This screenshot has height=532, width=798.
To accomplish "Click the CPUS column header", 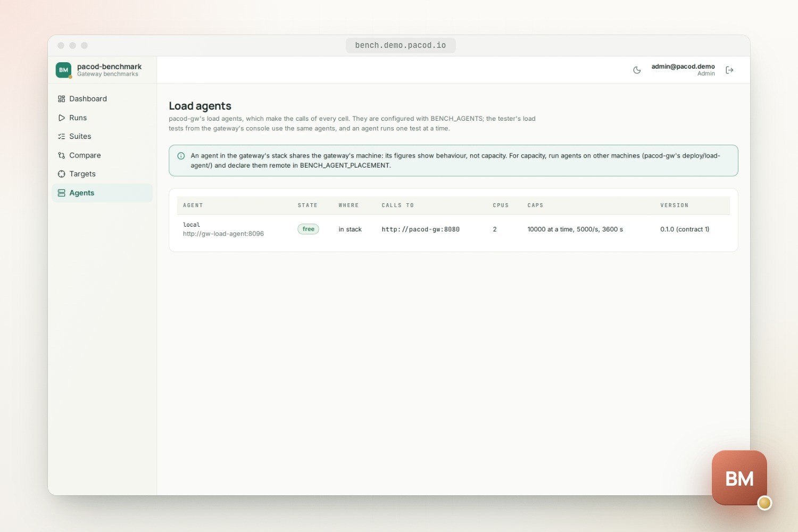I will tap(501, 205).
